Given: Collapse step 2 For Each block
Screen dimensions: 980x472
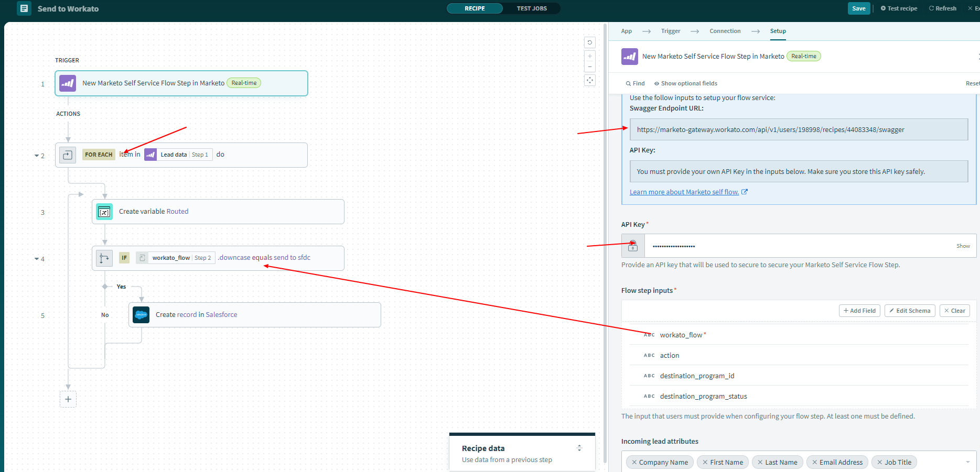Looking at the screenshot, I should click(37, 156).
